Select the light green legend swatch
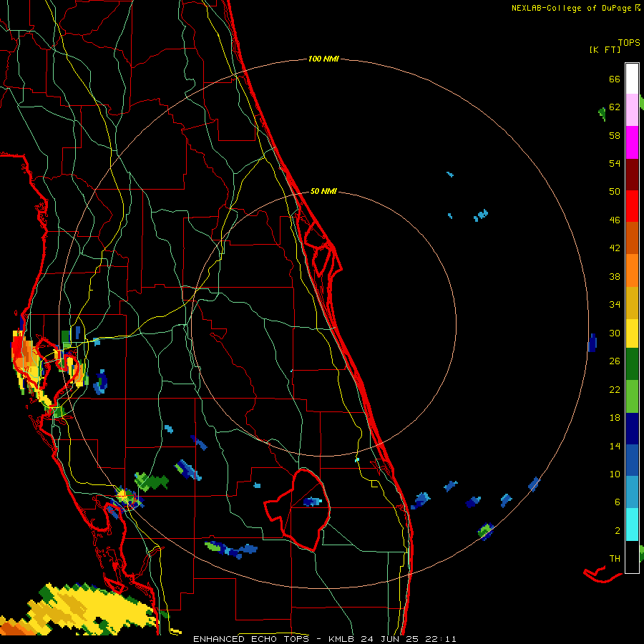The width and height of the screenshot is (644, 644). point(632,396)
